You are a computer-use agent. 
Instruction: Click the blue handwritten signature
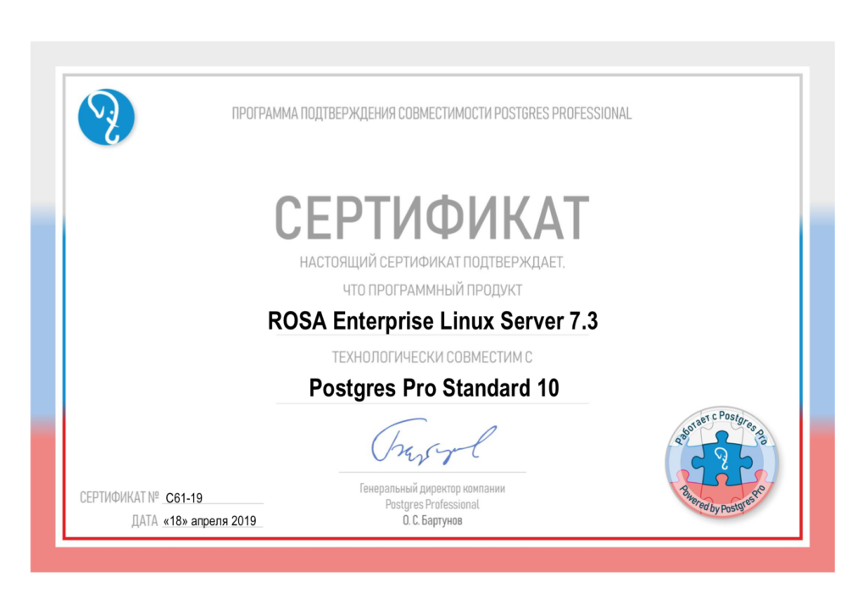click(x=433, y=442)
